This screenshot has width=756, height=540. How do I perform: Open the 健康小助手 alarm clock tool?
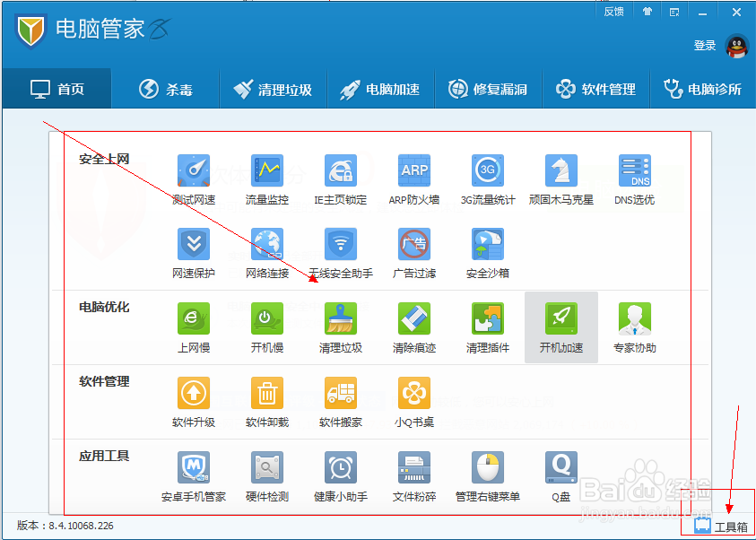click(x=341, y=477)
